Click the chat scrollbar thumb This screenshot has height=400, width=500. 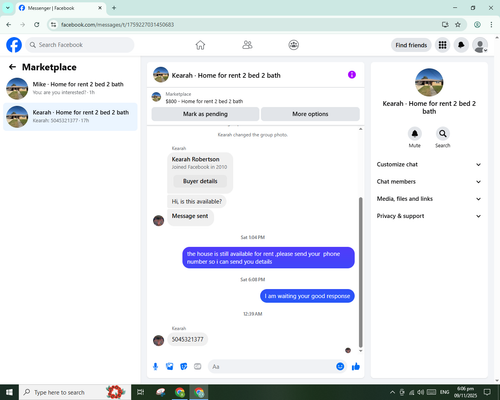pos(360,272)
